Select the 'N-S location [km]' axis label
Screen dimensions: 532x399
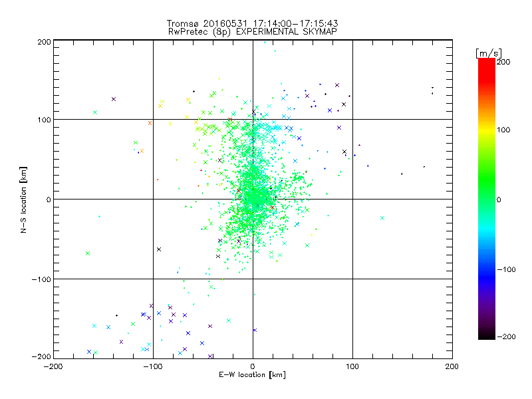point(23,199)
